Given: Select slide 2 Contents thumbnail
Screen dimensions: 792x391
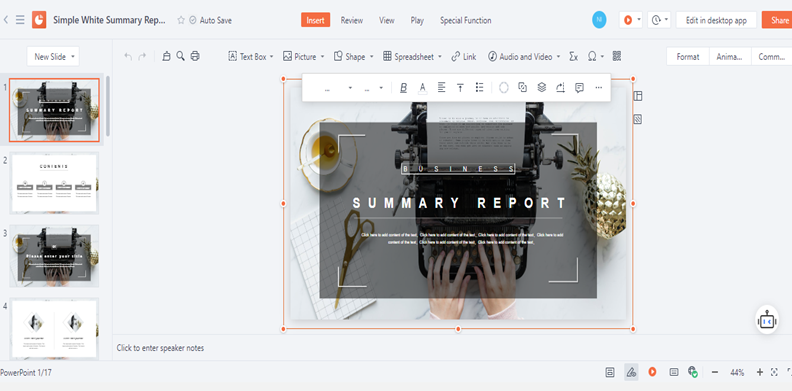Looking at the screenshot, I should (54, 183).
